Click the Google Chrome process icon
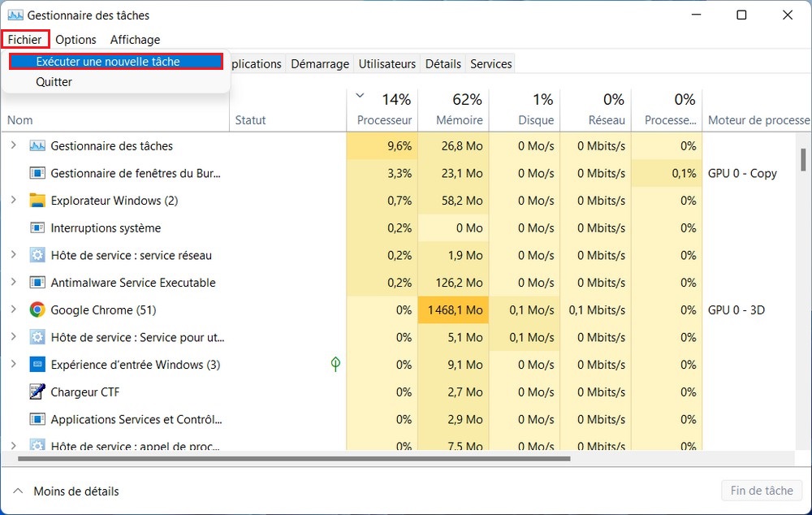 click(37, 309)
